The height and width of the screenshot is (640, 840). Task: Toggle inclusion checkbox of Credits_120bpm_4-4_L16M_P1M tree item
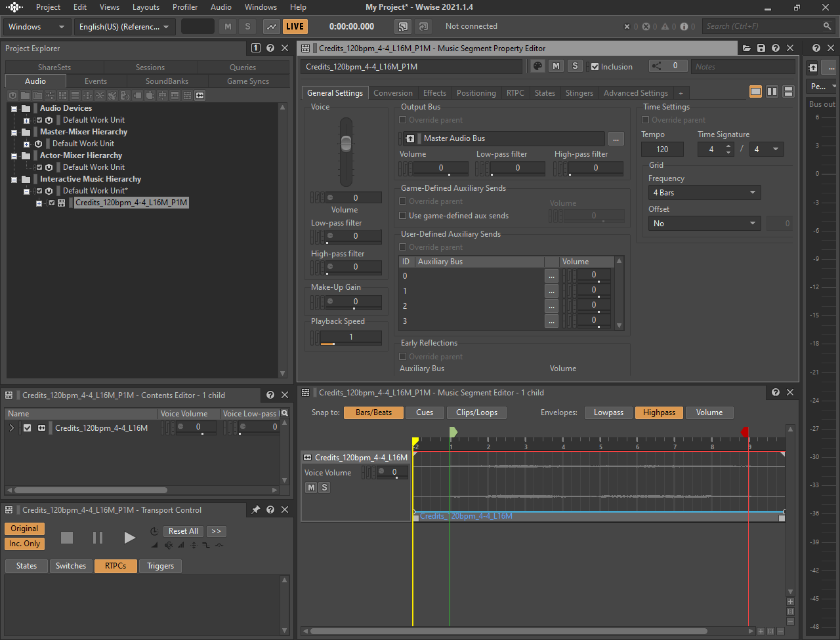(x=52, y=203)
